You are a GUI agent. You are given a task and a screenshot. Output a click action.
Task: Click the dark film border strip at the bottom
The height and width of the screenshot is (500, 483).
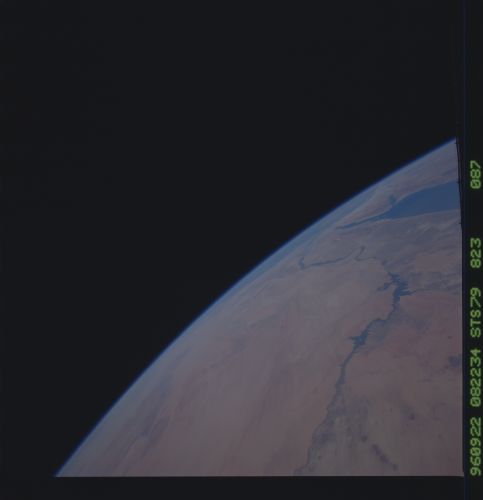coord(233,488)
